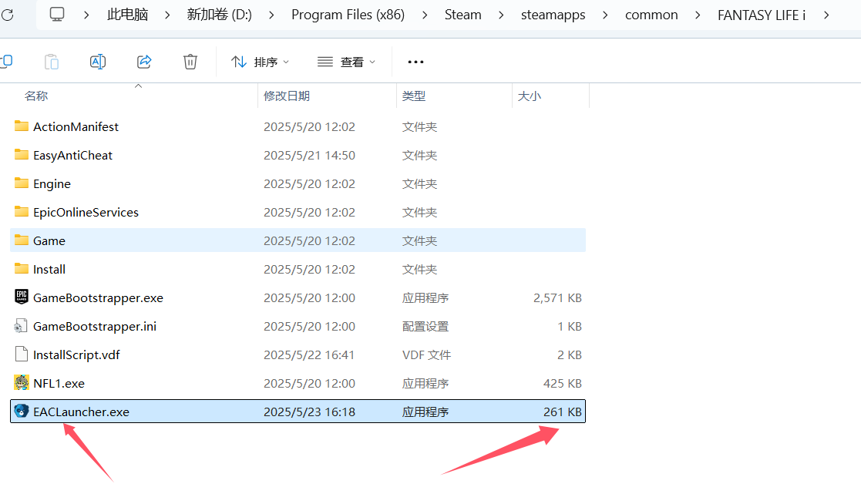The height and width of the screenshot is (504, 861).
Task: Click the 2025/5/23 16:18 date of EACLauncher.exe
Action: 309,412
